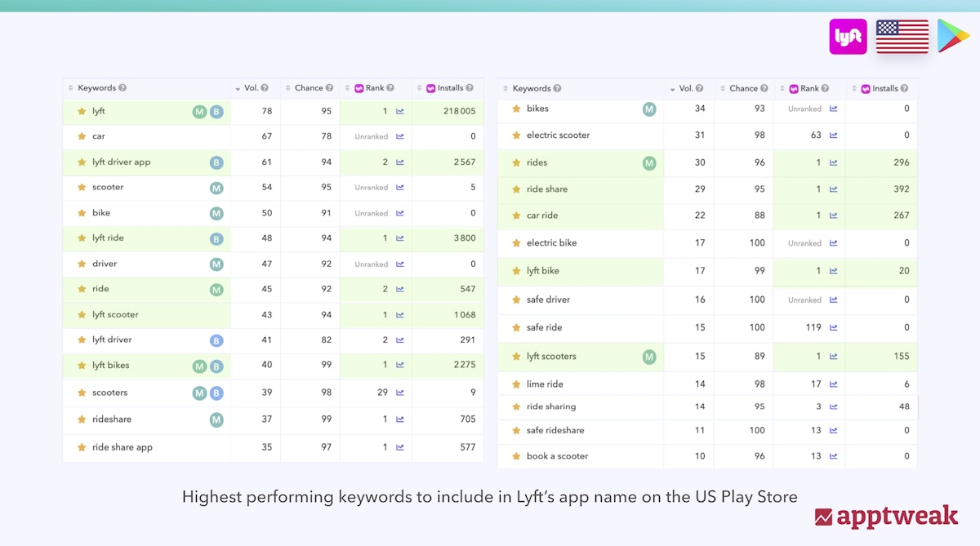Open rank history chart for lyft keyword
The width and height of the screenshot is (980, 546).
pyautogui.click(x=400, y=111)
